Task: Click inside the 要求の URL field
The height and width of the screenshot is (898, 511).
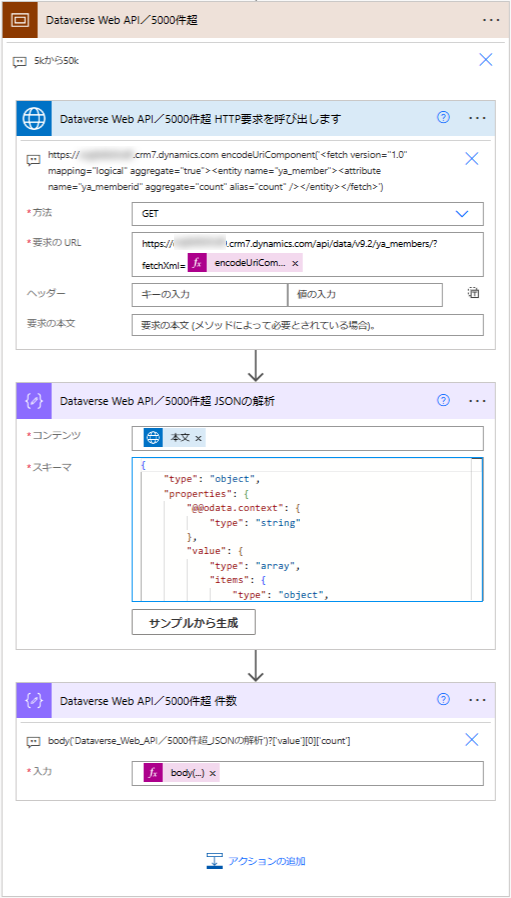Action: (x=308, y=254)
